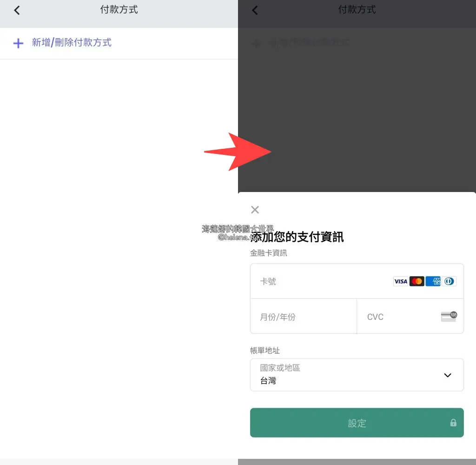The image size is (476, 465).
Task: Tap the dimmed overlay above the payment sheet
Action: tap(357, 116)
